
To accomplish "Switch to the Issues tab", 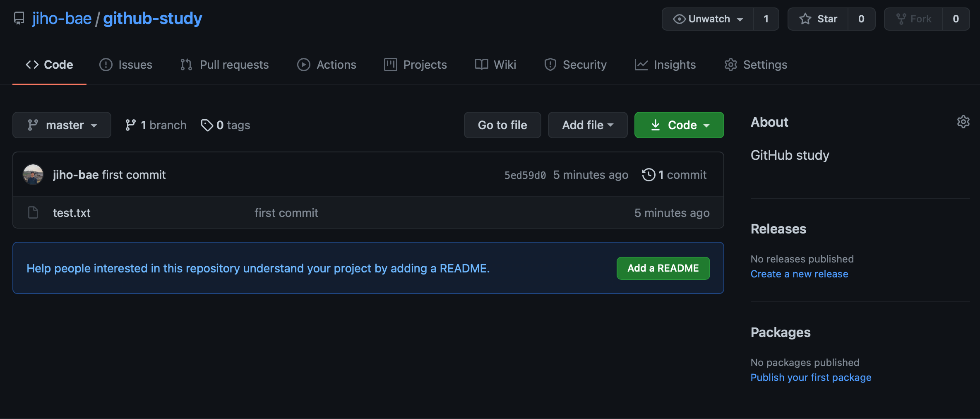I will point(126,65).
